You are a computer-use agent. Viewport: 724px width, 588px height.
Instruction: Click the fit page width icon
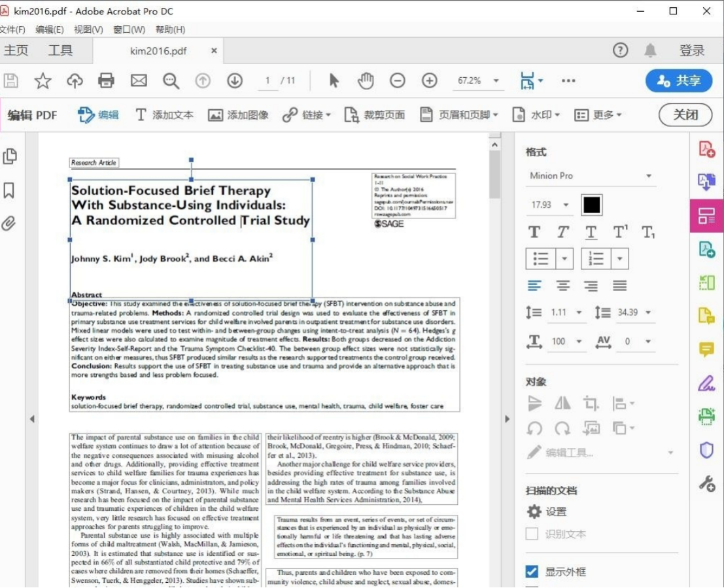(527, 81)
